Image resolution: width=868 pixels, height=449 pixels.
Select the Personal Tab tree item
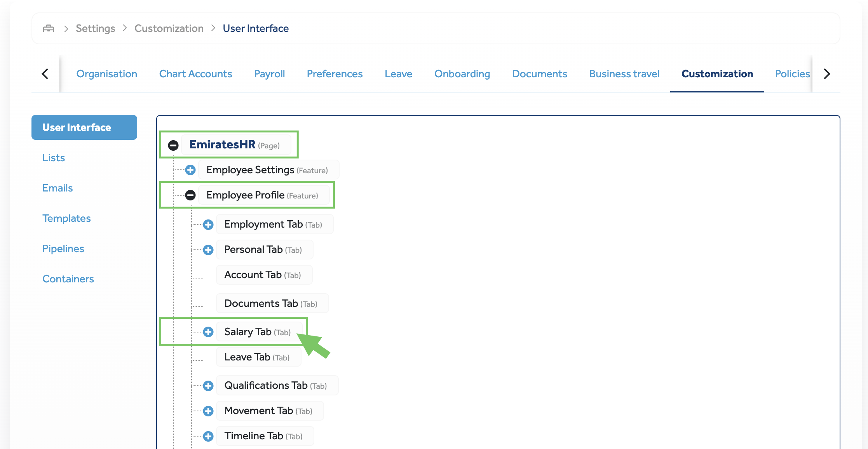265,250
